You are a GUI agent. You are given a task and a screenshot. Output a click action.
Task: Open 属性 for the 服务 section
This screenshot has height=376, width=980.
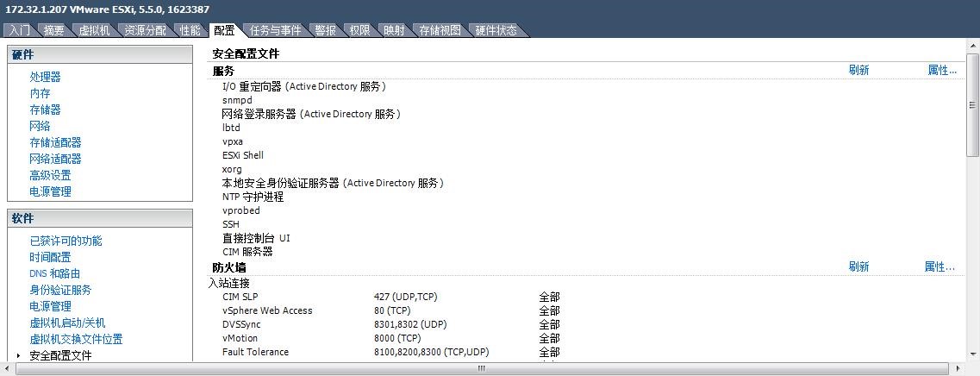[942, 70]
